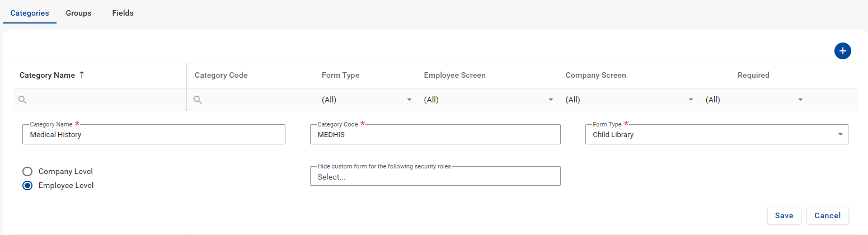Click the Category Name ascending sort arrow
The height and width of the screenshot is (235, 868).
click(82, 75)
